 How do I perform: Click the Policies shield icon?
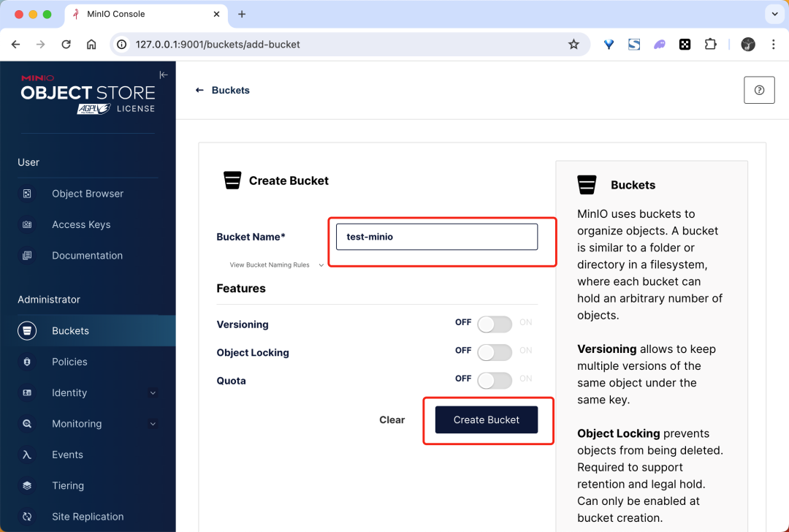(27, 362)
